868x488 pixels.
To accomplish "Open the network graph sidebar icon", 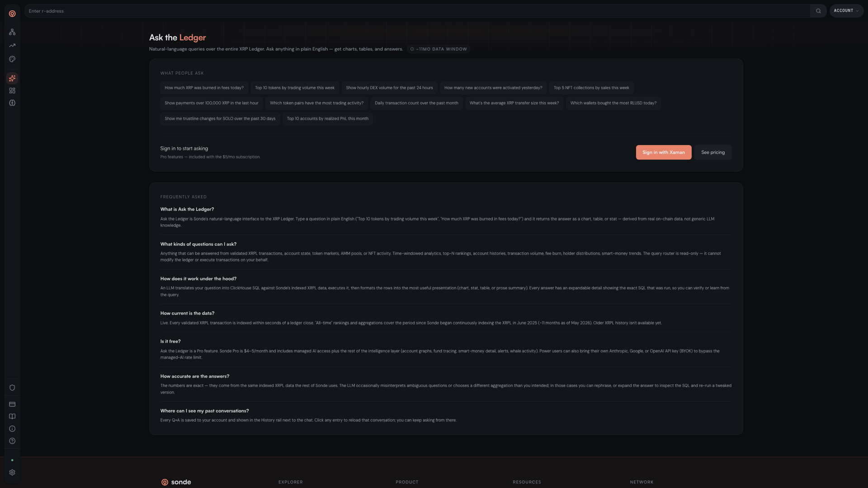I will 12,32.
